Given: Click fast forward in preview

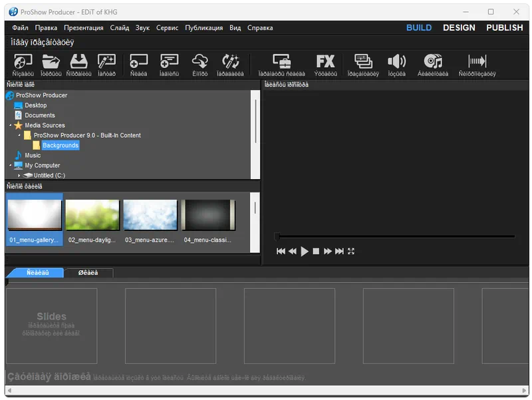Looking at the screenshot, I should [327, 252].
